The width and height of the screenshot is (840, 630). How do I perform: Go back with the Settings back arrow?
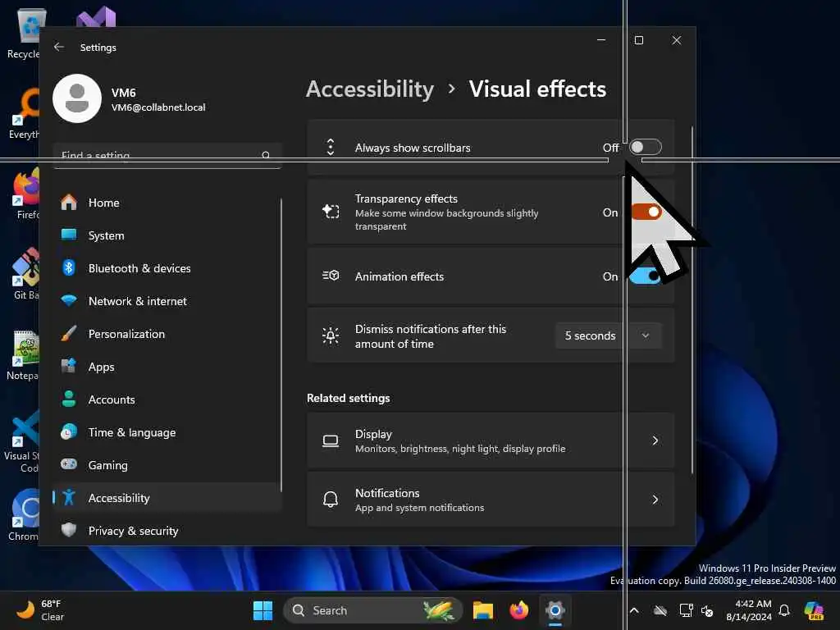59,47
